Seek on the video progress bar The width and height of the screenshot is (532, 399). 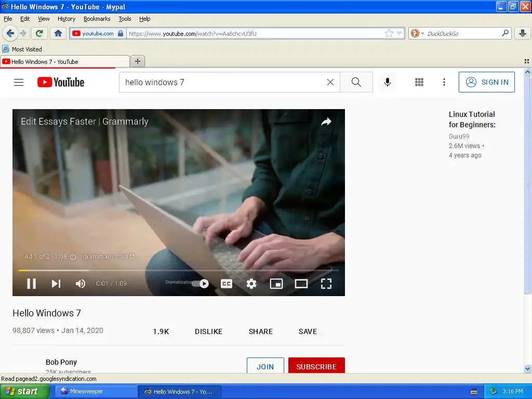coord(179,270)
